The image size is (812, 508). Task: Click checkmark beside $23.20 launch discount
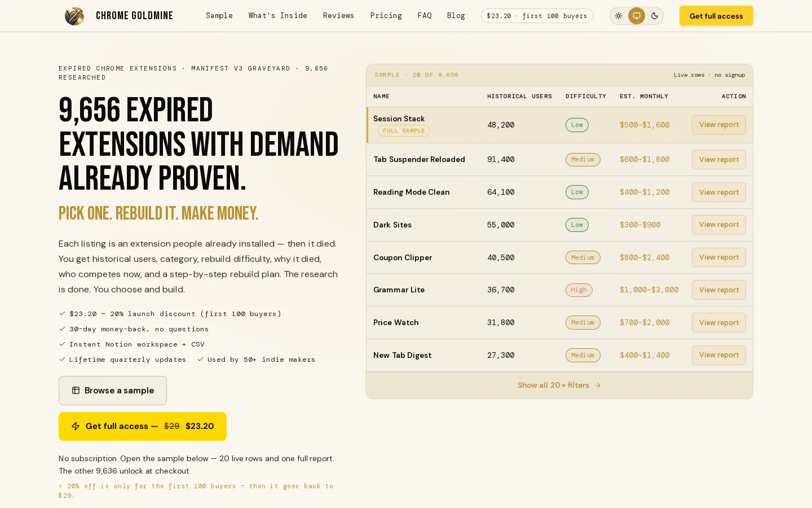(x=62, y=314)
